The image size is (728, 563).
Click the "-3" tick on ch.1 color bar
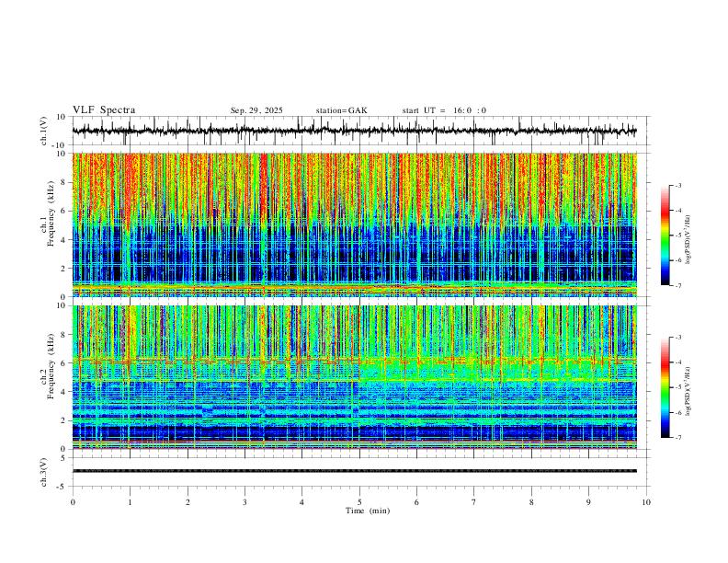click(677, 185)
